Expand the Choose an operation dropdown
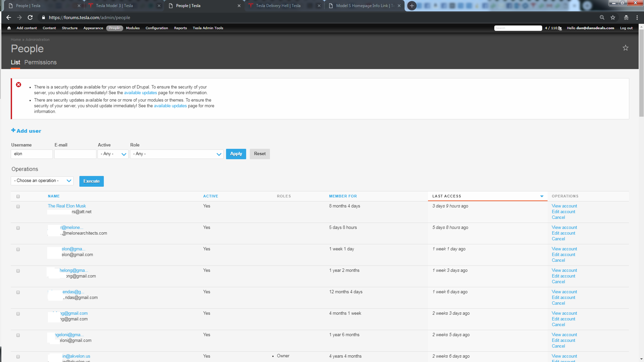 tap(42, 181)
